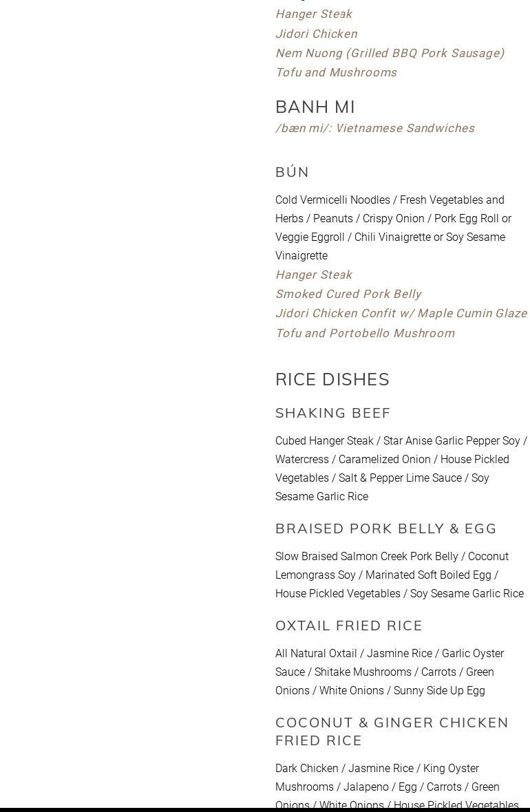
Task: Click the Cold Vermicelli Noodles description text
Action: coord(393,228)
